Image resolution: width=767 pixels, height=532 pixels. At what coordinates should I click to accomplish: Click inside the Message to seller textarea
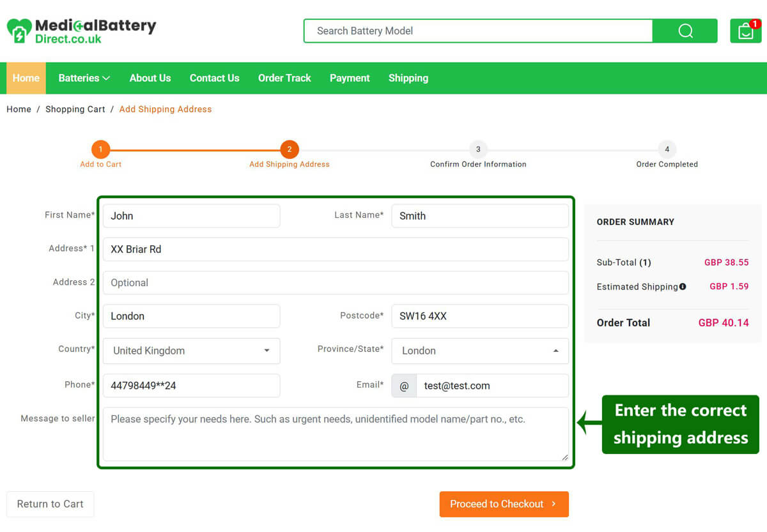(x=336, y=434)
